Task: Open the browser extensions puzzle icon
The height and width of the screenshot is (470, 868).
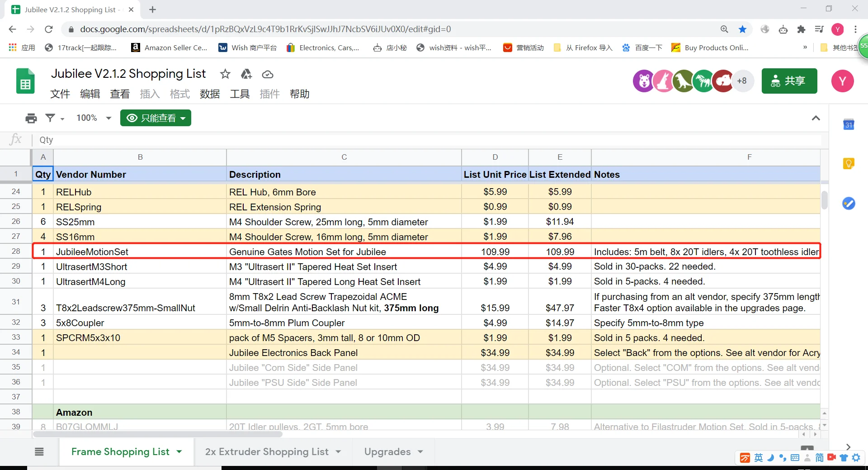Action: coord(801,29)
